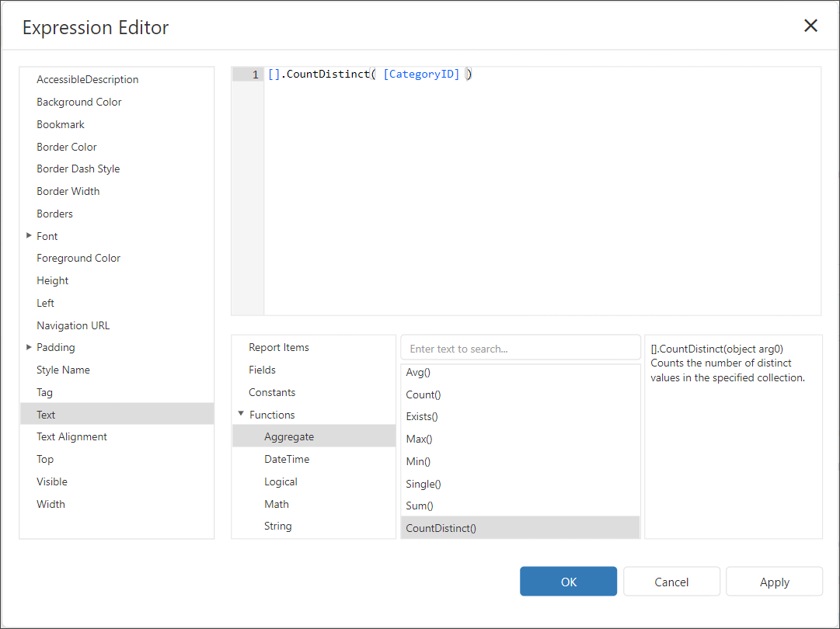Open the Constants category

314,392
